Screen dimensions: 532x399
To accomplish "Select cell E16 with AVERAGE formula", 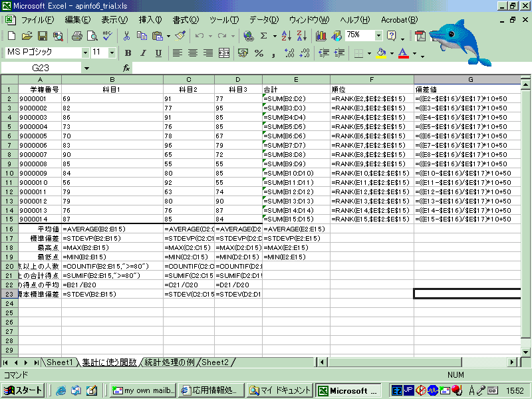I will tap(296, 229).
